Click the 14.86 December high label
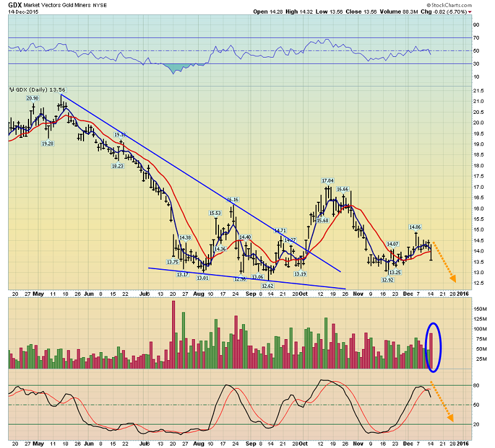The image size is (495, 448). tap(415, 227)
